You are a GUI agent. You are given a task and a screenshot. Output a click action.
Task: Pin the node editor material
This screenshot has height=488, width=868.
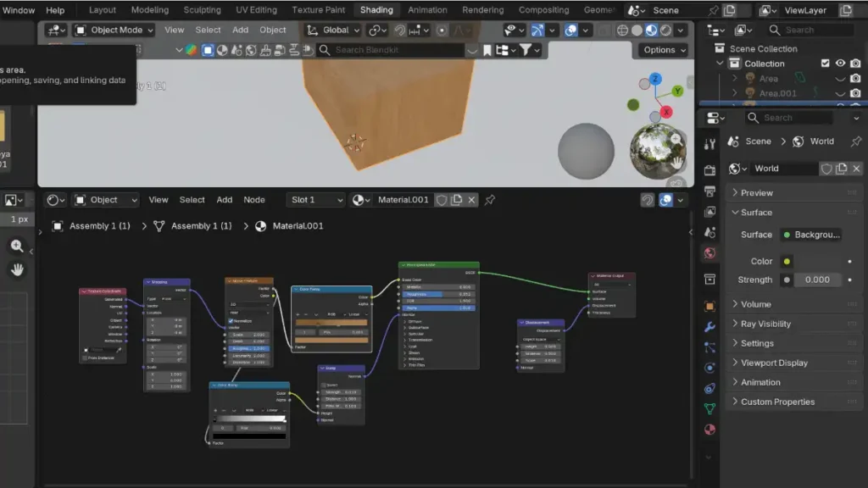pyautogui.click(x=490, y=200)
